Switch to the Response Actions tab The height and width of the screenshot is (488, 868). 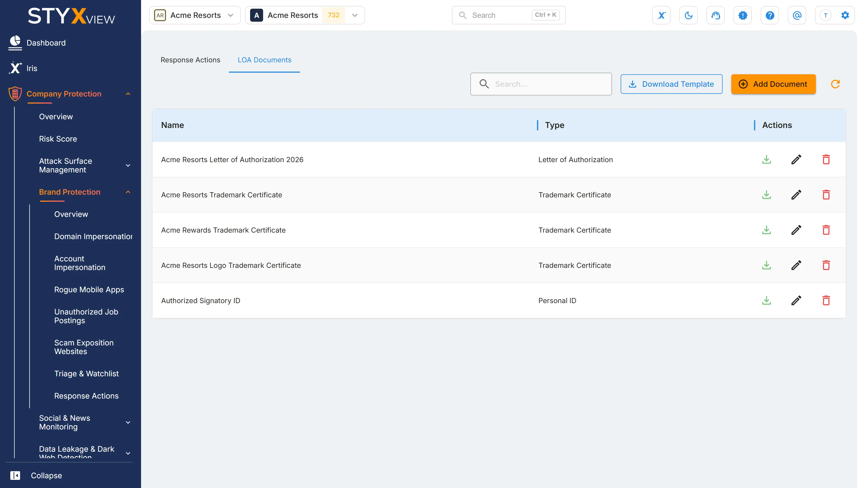pos(190,60)
